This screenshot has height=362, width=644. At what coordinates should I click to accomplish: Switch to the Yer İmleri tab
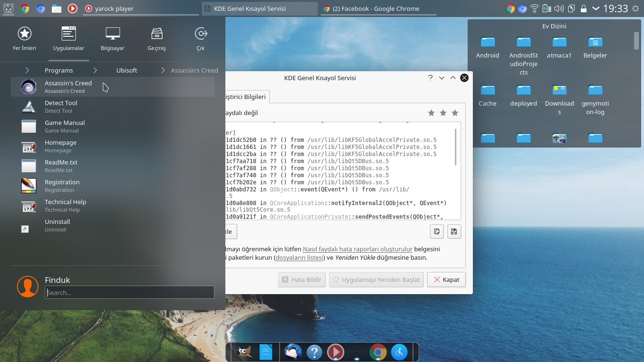coord(25,39)
